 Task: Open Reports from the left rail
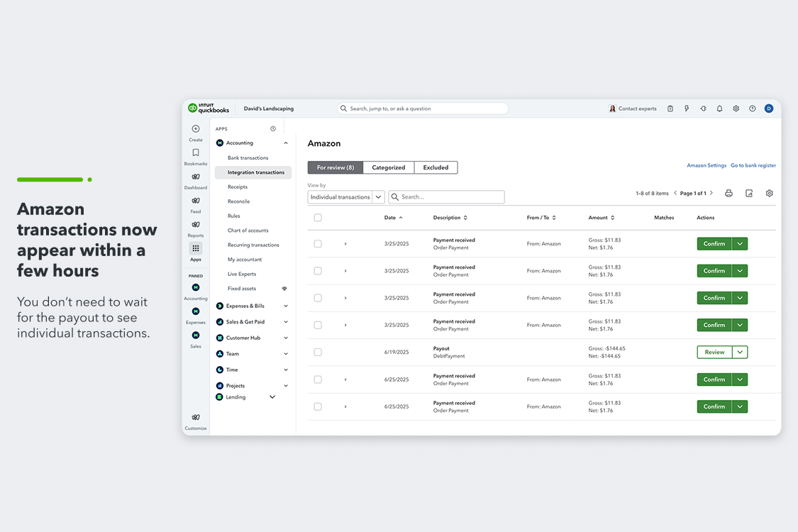[196, 225]
